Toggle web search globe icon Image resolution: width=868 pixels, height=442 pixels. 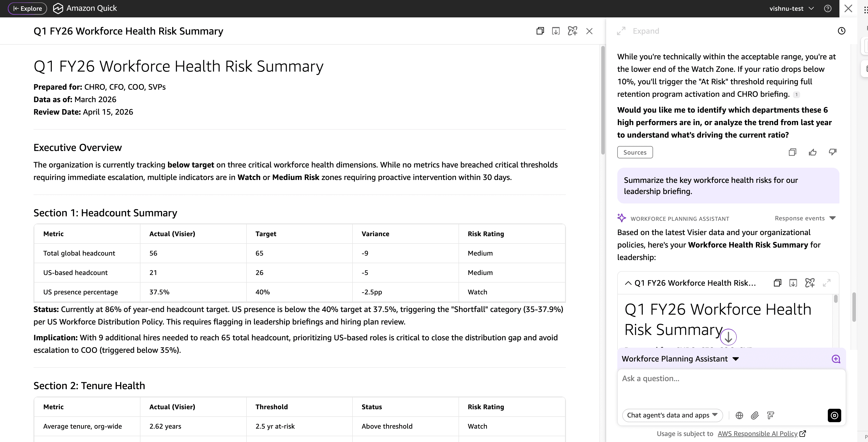coord(739,415)
